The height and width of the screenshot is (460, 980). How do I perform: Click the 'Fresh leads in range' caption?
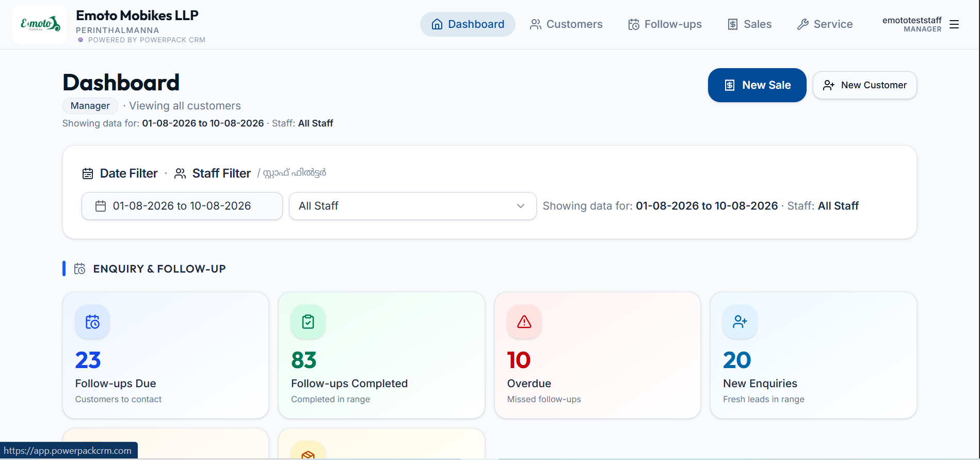pyautogui.click(x=764, y=399)
